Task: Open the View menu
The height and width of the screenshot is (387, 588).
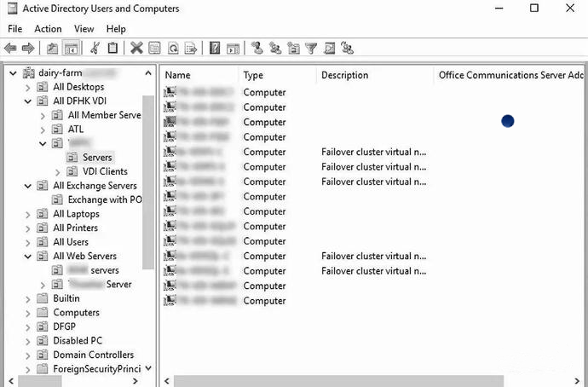Action: (84, 29)
